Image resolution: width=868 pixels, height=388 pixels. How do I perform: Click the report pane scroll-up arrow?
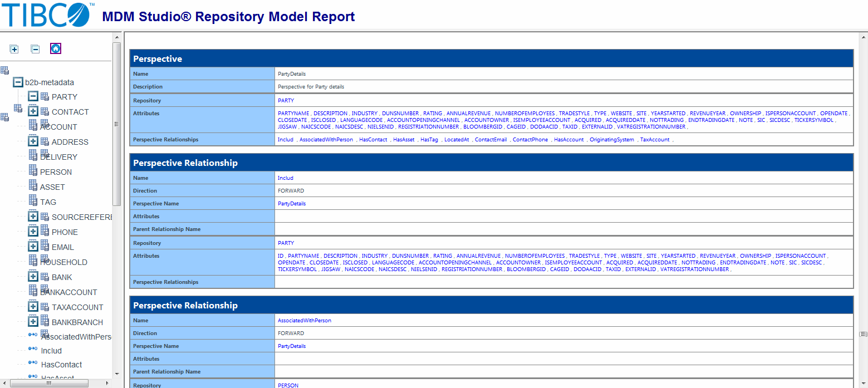tap(863, 37)
